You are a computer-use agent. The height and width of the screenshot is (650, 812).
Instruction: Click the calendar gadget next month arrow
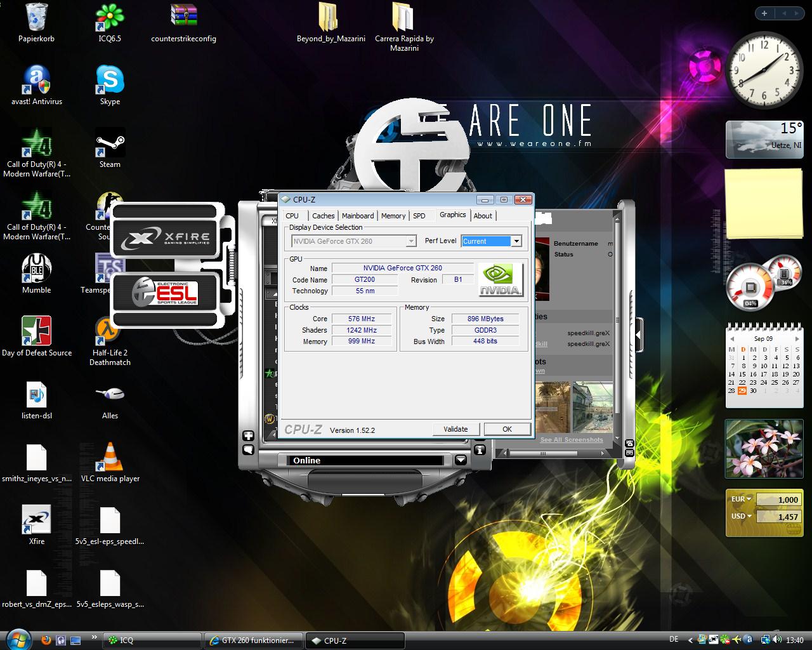pos(797,339)
